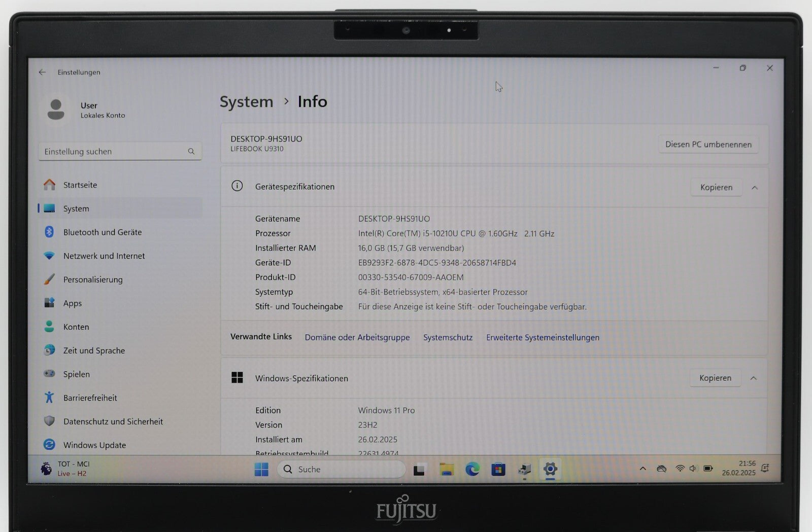Open the Windows Update section
This screenshot has width=812, height=532.
point(94,445)
